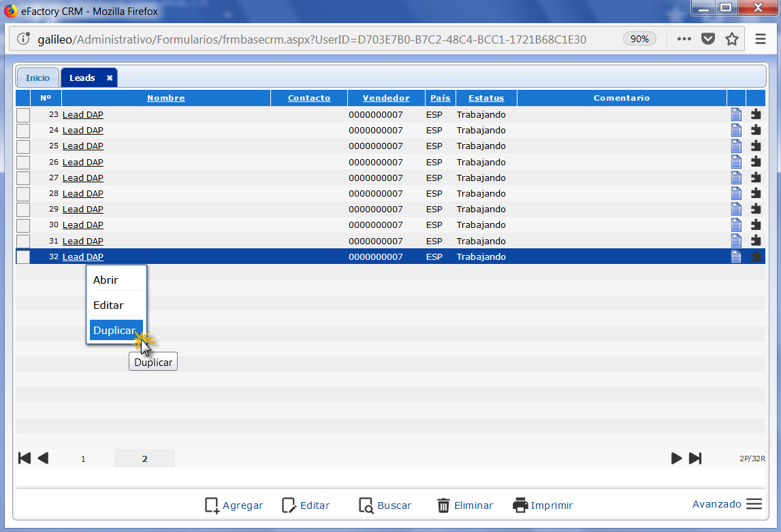The height and width of the screenshot is (532, 781).
Task: Check the box for lead number 27
Action: point(23,178)
